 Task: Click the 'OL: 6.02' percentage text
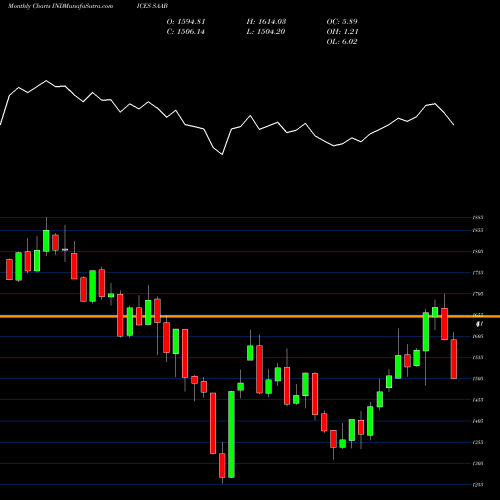coord(342,42)
